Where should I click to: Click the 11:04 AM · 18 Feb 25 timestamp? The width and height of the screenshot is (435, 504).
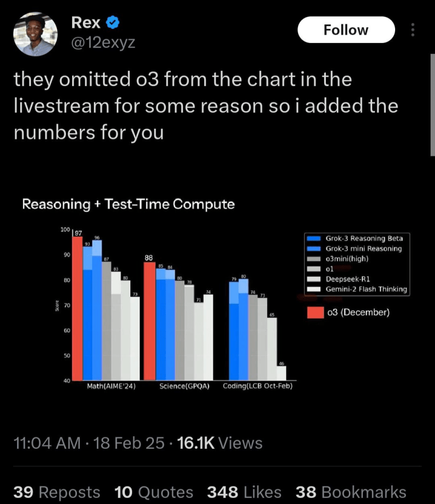88,443
